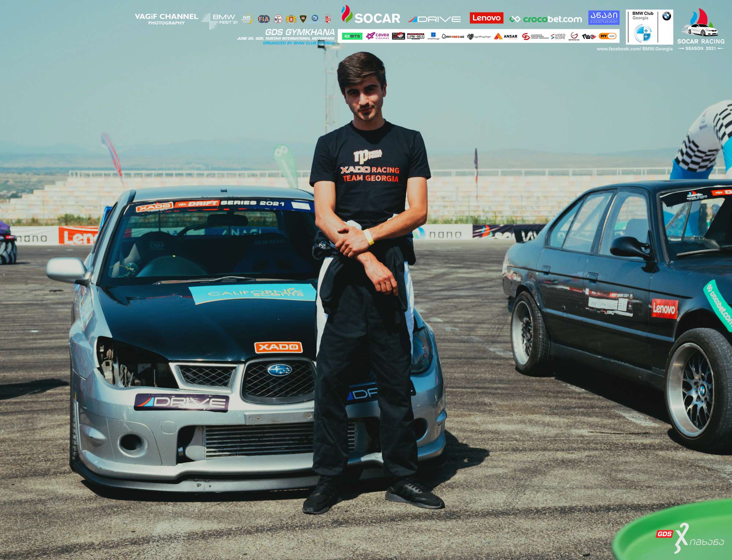Screen dimensions: 732x560
Task: Click the GDS logo in the bottom-right corner
Action: click(664, 534)
